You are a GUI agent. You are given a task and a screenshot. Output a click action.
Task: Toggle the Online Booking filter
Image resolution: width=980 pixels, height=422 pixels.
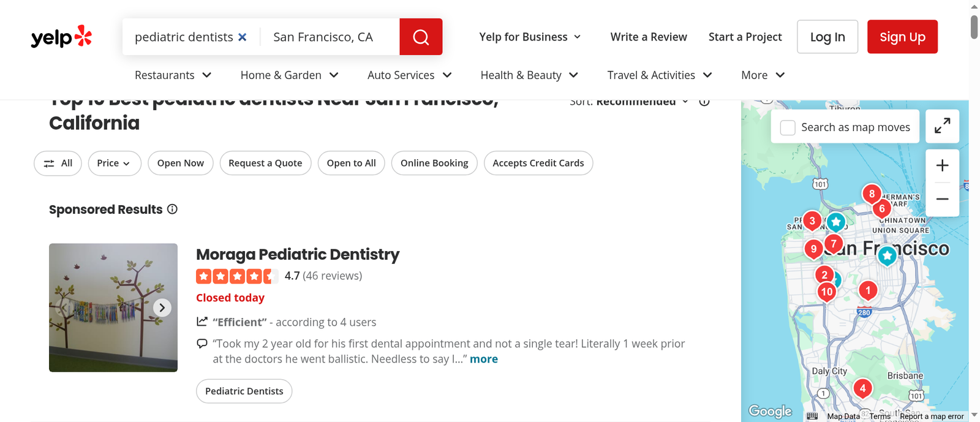click(x=434, y=163)
